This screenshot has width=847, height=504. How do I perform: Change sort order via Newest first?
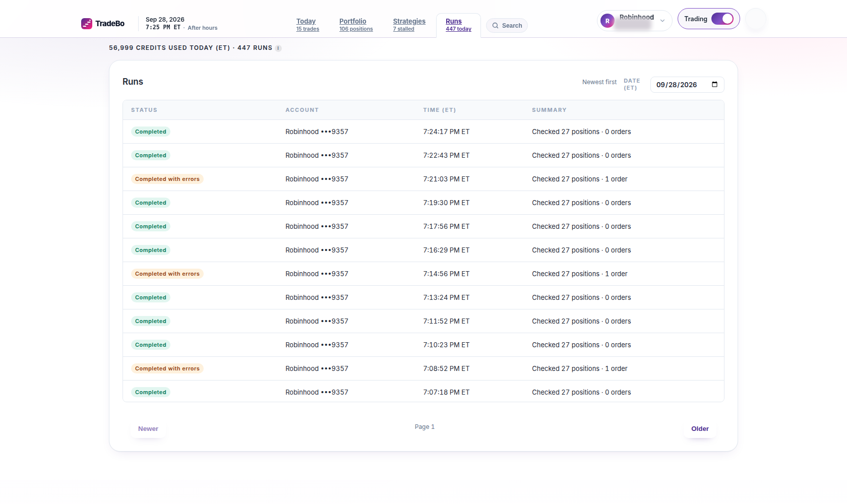[599, 82]
